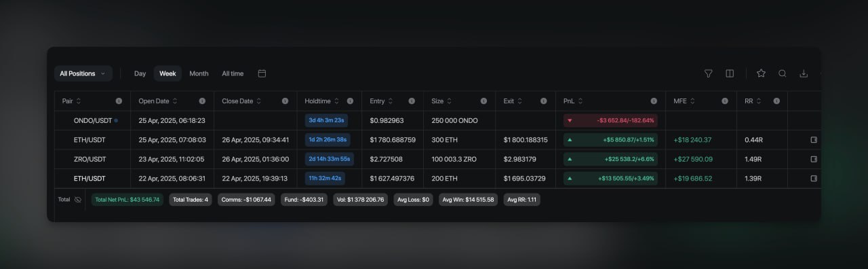868x269 pixels.
Task: Click the $1 800.188315 exit price
Action: [x=526, y=140]
